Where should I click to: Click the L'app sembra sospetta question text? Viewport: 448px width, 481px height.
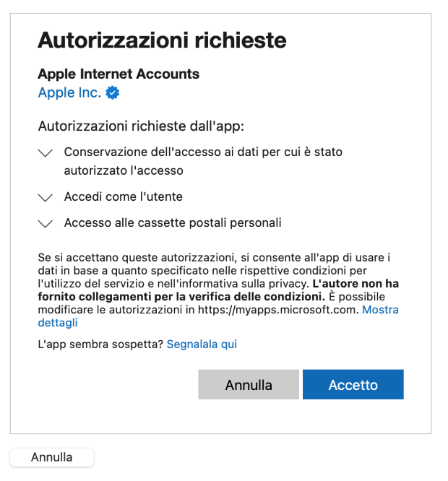coord(100,344)
